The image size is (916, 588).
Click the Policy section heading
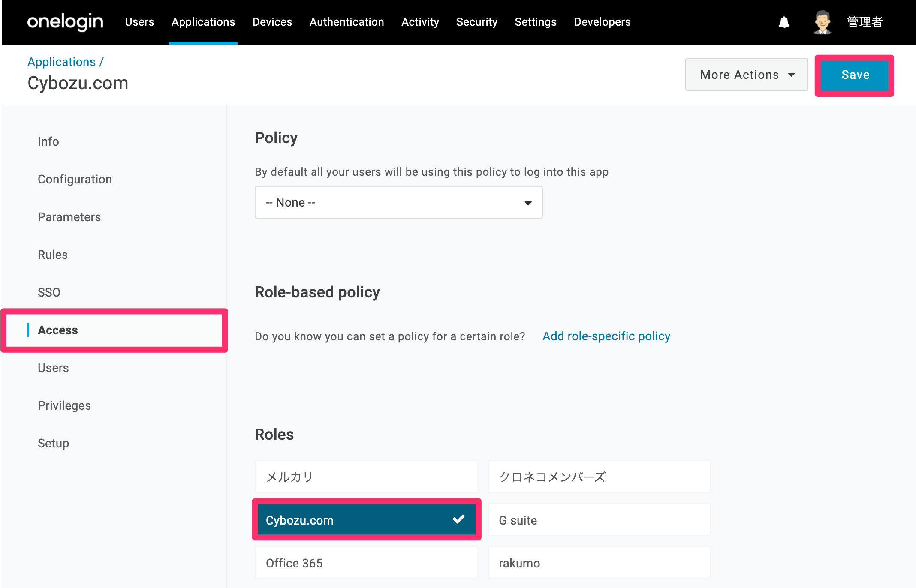click(276, 138)
